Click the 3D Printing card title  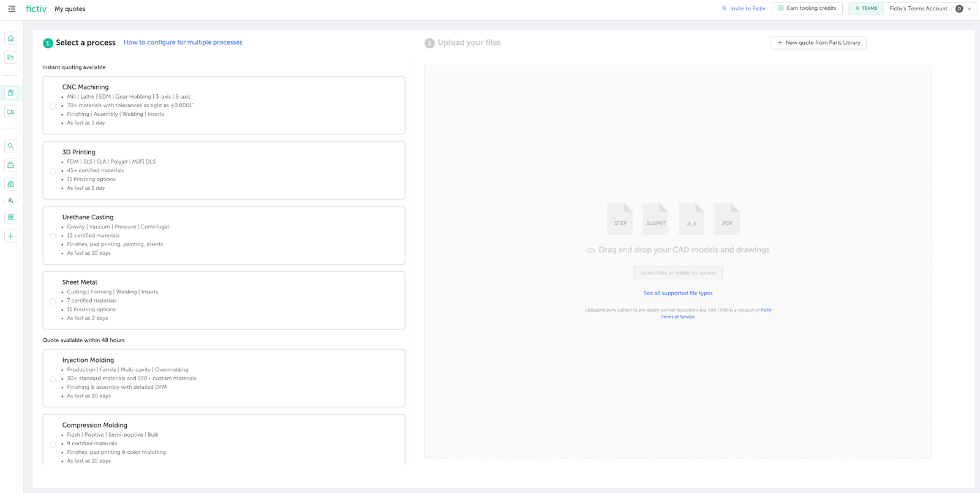78,152
